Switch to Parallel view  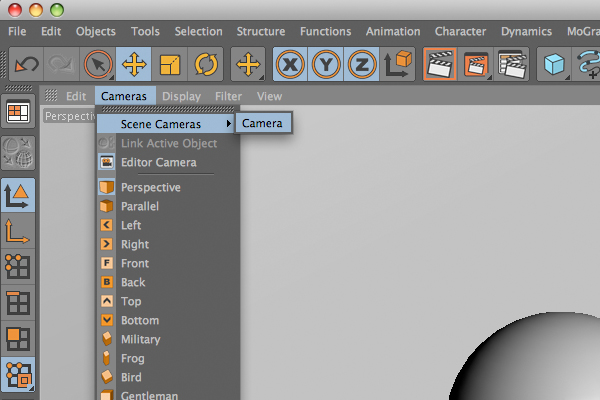pyautogui.click(x=166, y=206)
